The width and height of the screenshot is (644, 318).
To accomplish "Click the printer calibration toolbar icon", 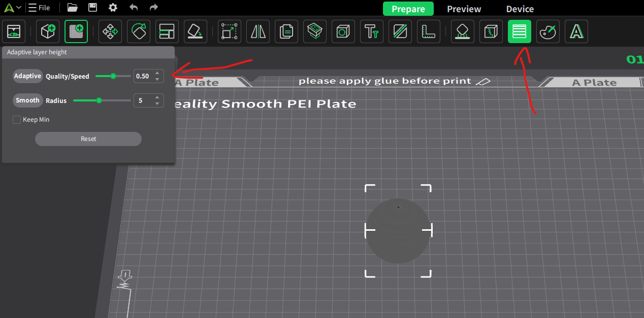I will point(14,31).
